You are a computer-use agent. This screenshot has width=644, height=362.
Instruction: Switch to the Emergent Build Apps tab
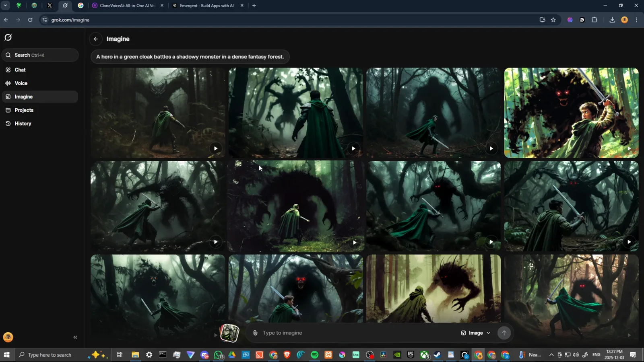click(x=207, y=6)
